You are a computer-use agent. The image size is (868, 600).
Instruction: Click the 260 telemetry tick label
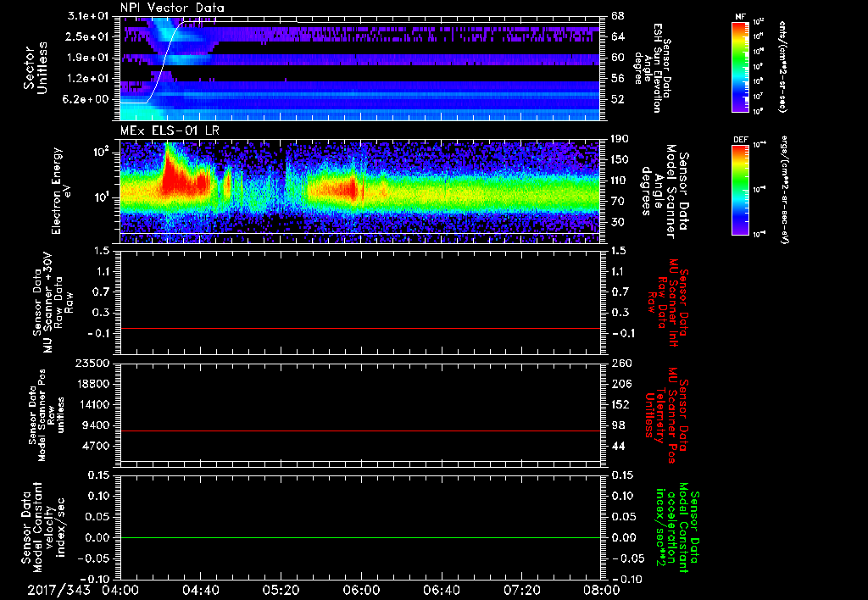pos(621,364)
